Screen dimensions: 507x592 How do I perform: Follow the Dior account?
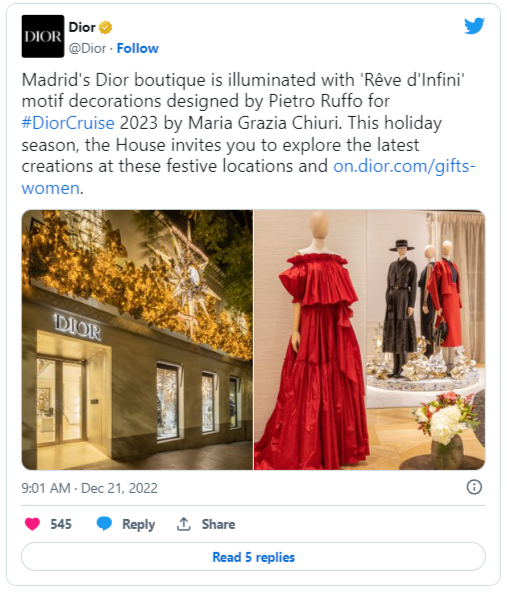coord(137,48)
